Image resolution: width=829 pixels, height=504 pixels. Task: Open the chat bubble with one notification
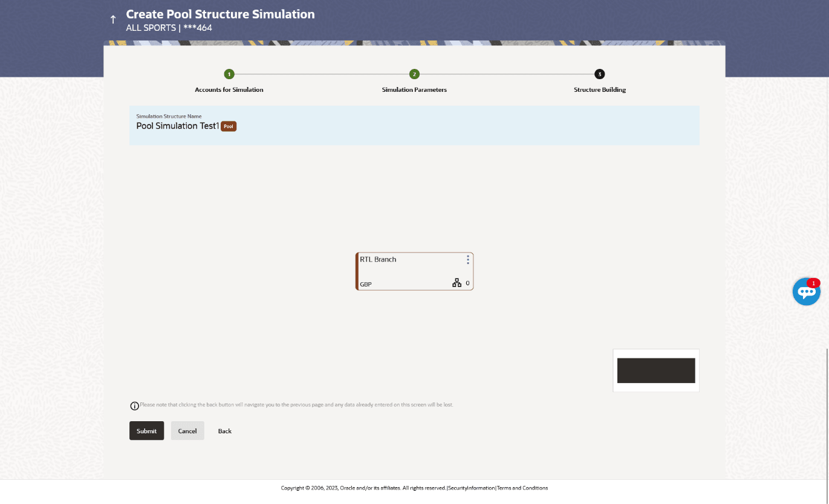(807, 291)
